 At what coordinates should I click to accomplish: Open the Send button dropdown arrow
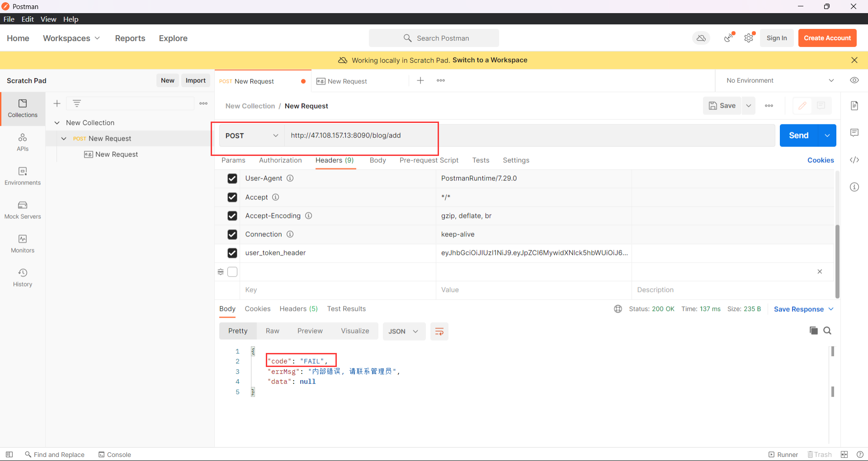click(827, 136)
